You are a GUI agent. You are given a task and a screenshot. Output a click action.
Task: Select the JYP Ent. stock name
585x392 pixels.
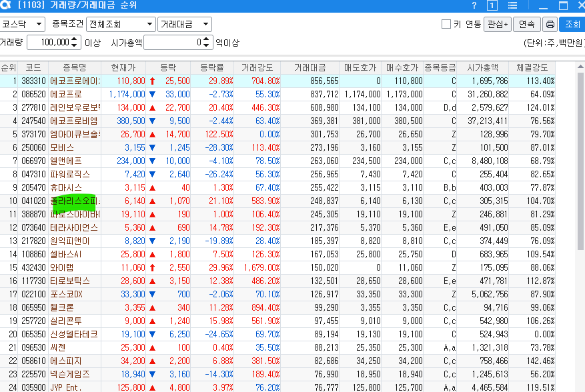click(x=66, y=387)
